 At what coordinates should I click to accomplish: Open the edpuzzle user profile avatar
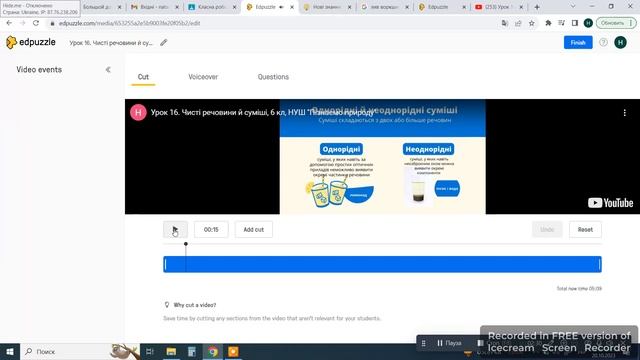tap(620, 42)
